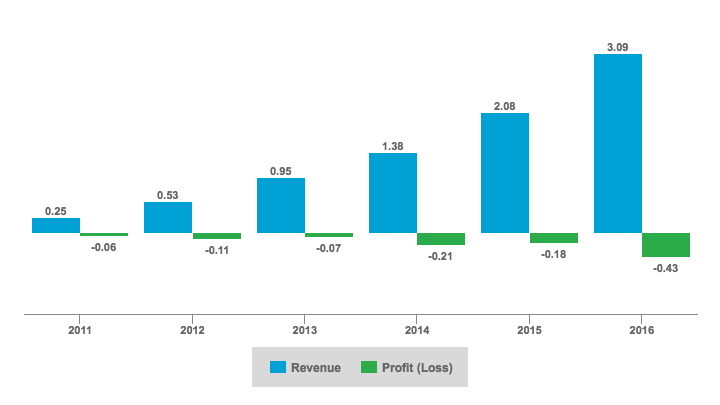The image size is (720, 405).
Task: Toggle the Revenue series via legend label
Action: point(315,368)
